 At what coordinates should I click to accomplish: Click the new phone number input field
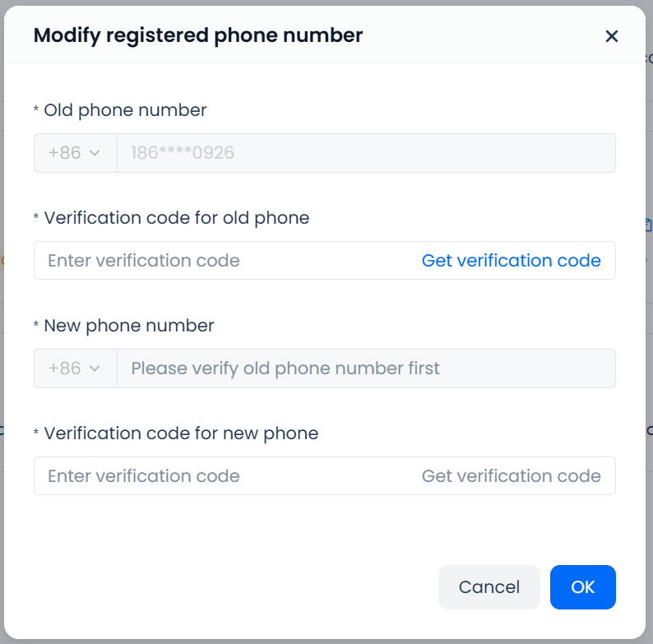366,368
